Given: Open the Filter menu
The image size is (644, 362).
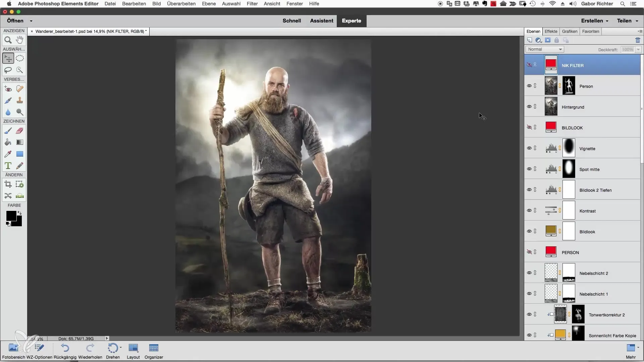Looking at the screenshot, I should tap(252, 4).
